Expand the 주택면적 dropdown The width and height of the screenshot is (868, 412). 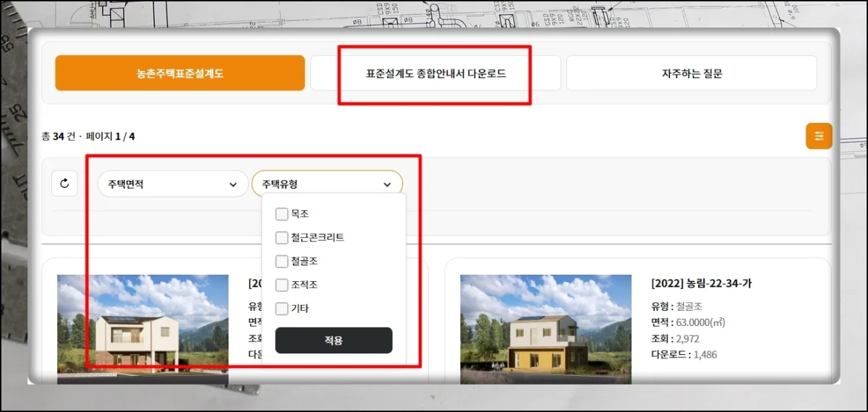(x=172, y=184)
